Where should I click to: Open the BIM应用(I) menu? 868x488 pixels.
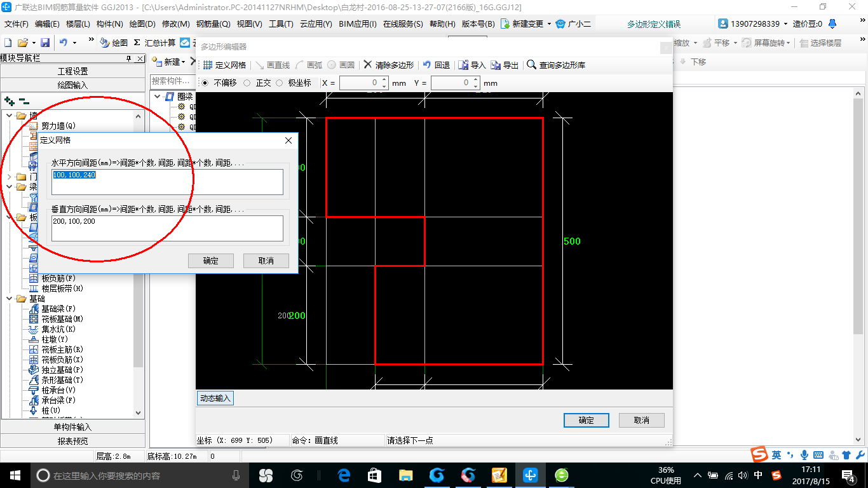357,24
